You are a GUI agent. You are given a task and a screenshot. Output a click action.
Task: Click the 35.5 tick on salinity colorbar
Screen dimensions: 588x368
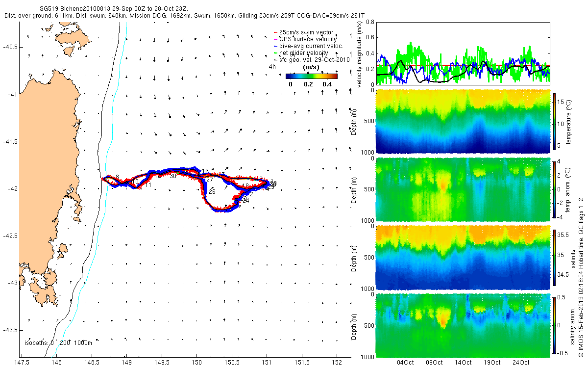[563, 236]
